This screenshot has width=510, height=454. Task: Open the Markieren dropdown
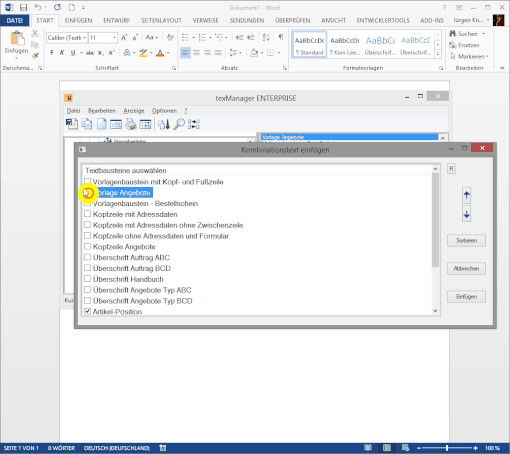pos(487,56)
